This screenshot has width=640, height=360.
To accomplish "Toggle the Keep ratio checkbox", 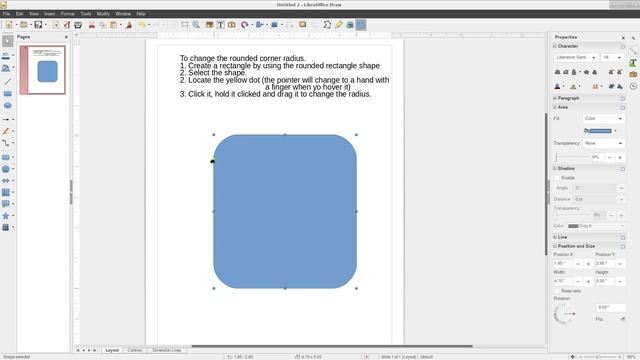I will 557,291.
